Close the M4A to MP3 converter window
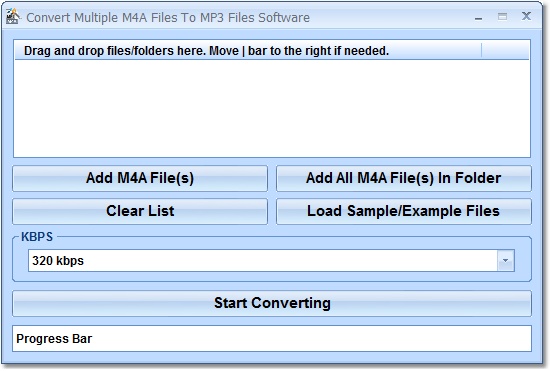 point(526,16)
